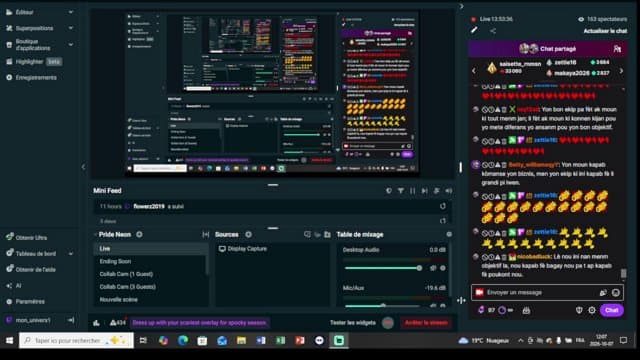Open Table de mixage settings gear
The height and width of the screenshot is (360, 640).
pyautogui.click(x=449, y=235)
